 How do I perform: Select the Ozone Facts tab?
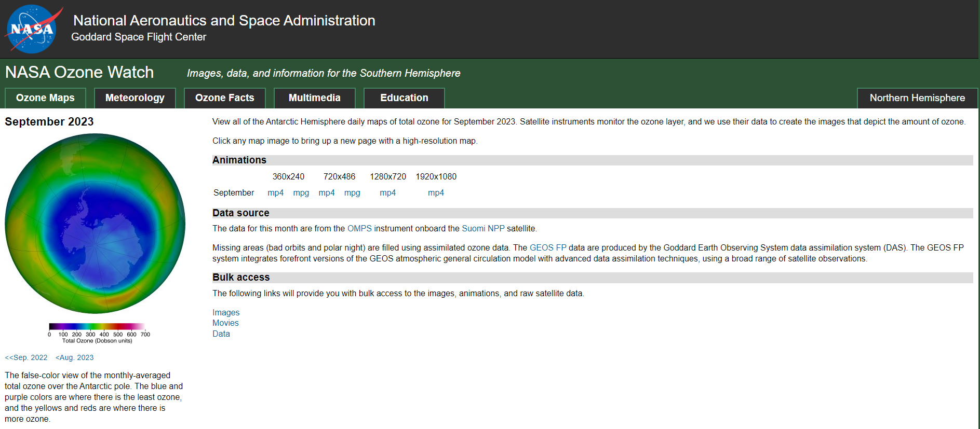(224, 98)
